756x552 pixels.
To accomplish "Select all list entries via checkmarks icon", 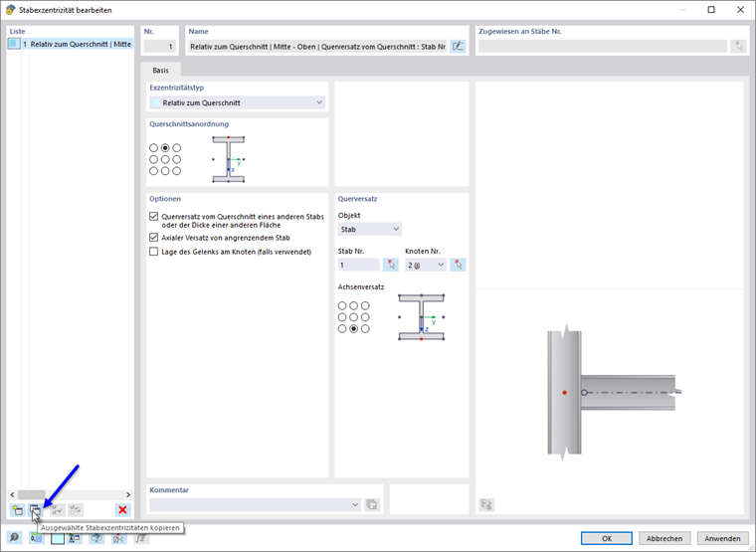I will coord(58,509).
